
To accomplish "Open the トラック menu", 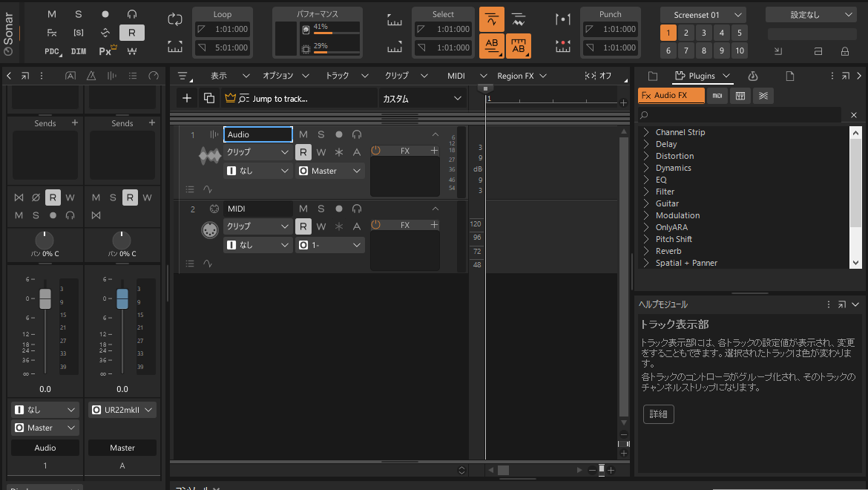I will tap(346, 76).
